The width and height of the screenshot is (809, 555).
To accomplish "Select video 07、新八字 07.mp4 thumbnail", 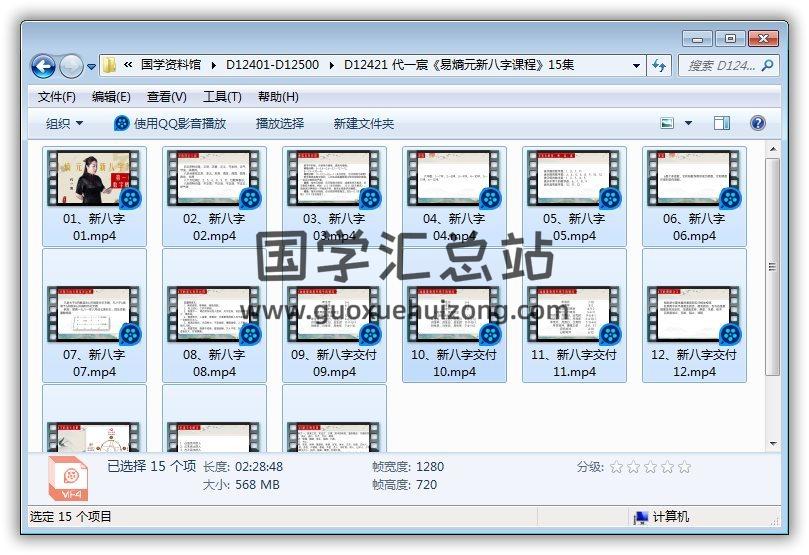I will (x=94, y=315).
